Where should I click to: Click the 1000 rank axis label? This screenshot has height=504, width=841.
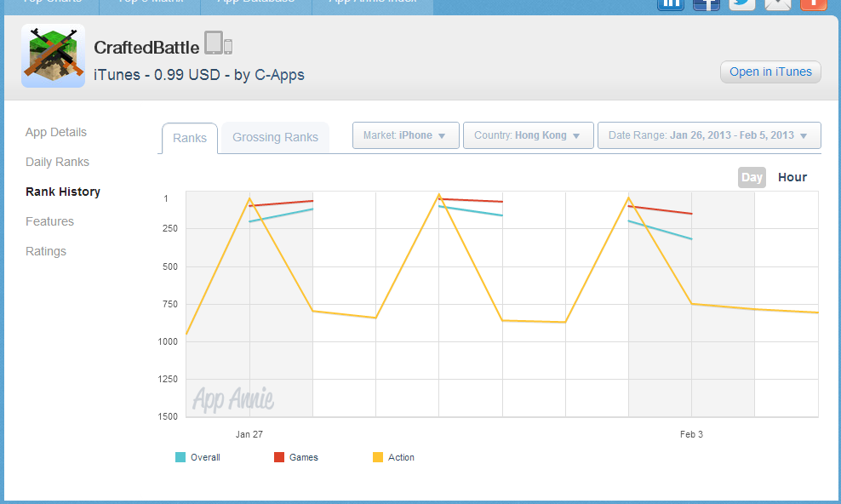pos(168,341)
